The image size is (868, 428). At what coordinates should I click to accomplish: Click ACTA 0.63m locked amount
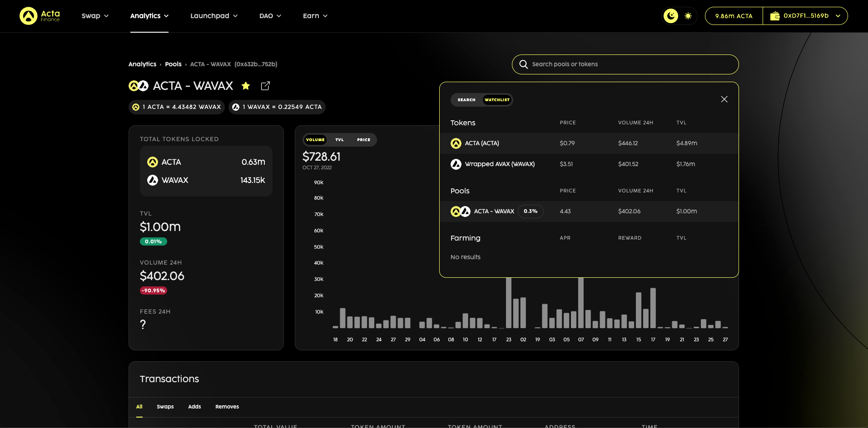click(x=253, y=162)
